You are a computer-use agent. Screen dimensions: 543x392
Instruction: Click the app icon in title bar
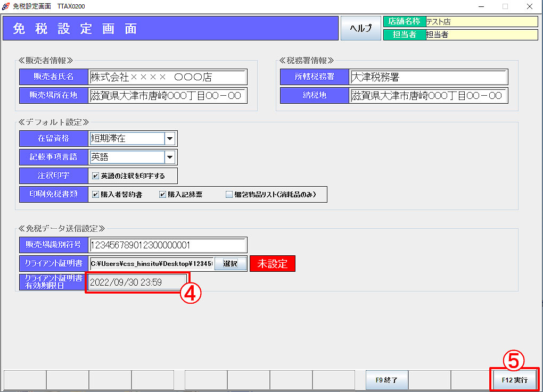click(6, 6)
